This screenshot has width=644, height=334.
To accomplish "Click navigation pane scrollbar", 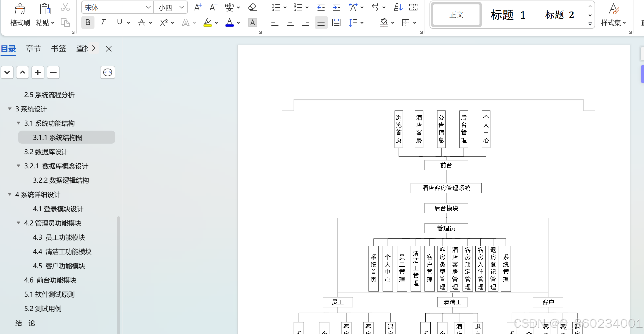I will click(x=119, y=275).
